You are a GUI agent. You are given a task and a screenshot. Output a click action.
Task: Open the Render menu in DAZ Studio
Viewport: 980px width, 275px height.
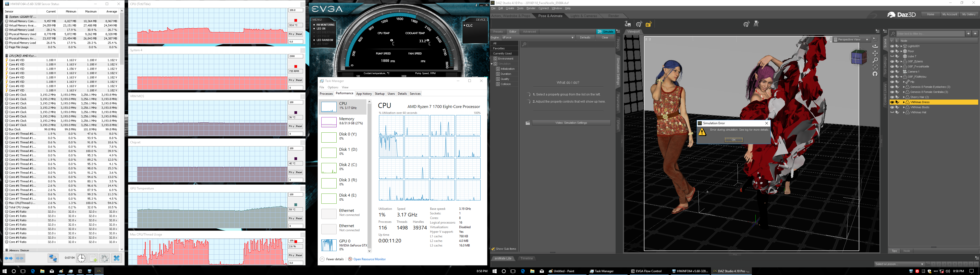531,8
